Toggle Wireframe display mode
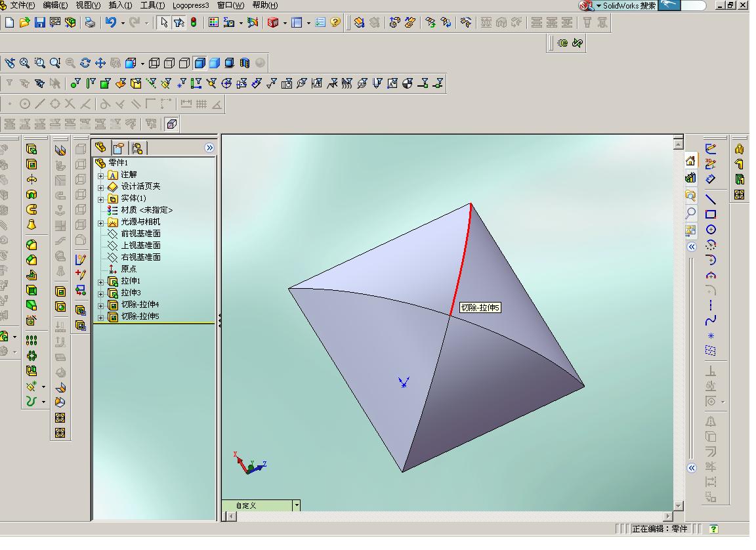 tap(154, 62)
